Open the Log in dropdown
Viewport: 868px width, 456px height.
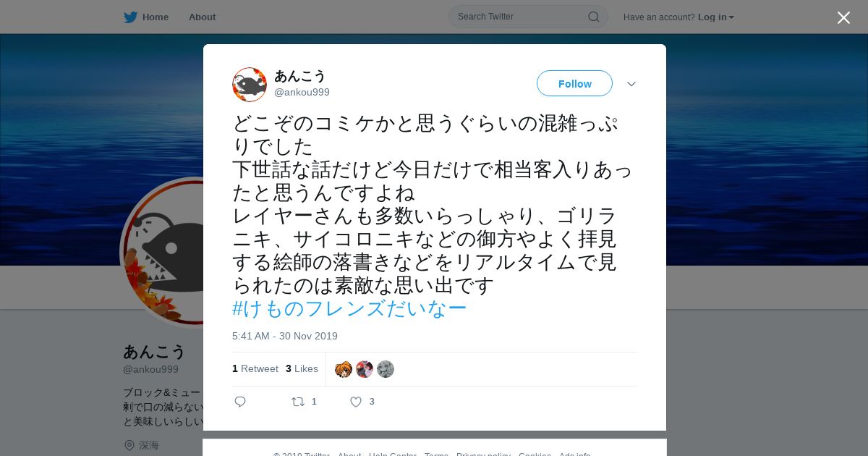(716, 17)
